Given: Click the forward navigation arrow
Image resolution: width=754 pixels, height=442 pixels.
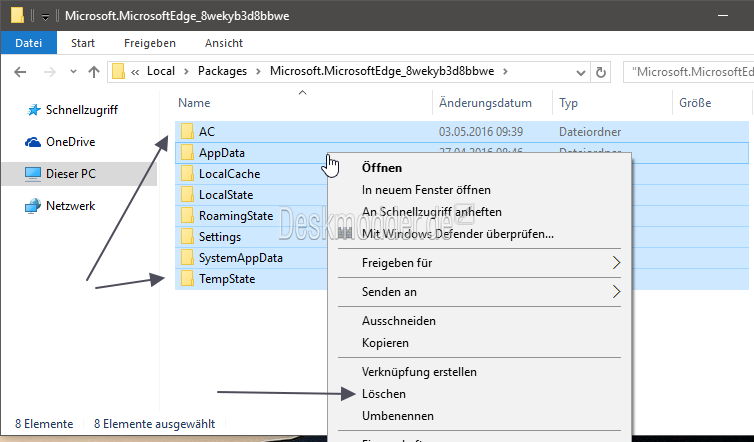Looking at the screenshot, I should pos(50,72).
